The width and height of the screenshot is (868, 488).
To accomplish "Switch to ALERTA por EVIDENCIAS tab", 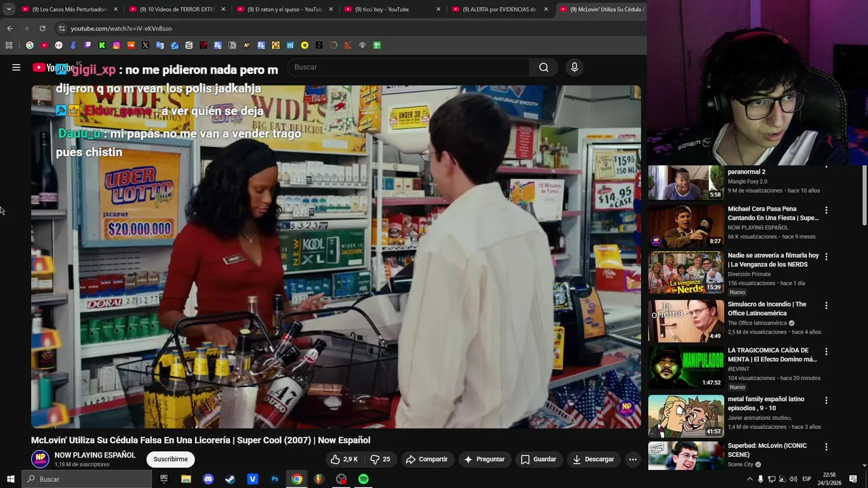I will pos(499,9).
